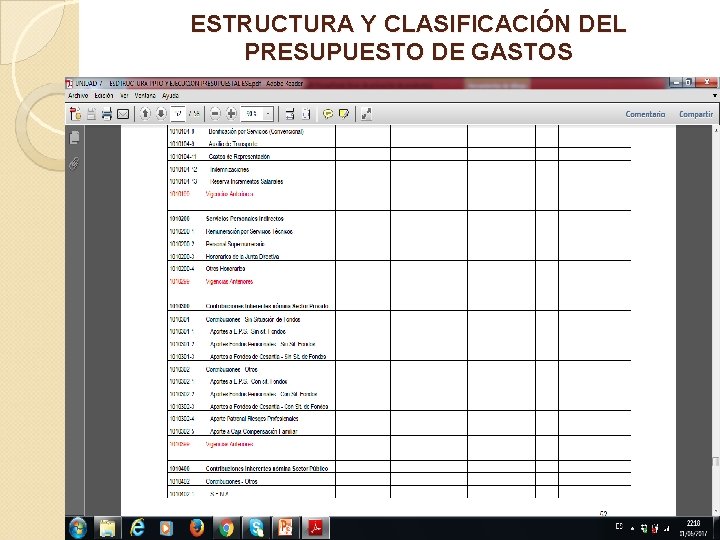Click the Create PDF online toolbar icon
The height and width of the screenshot is (540, 720).
click(x=75, y=113)
